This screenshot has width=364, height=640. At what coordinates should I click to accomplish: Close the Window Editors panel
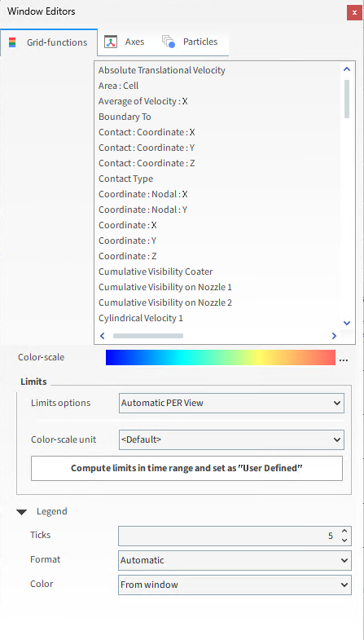pyautogui.click(x=354, y=13)
